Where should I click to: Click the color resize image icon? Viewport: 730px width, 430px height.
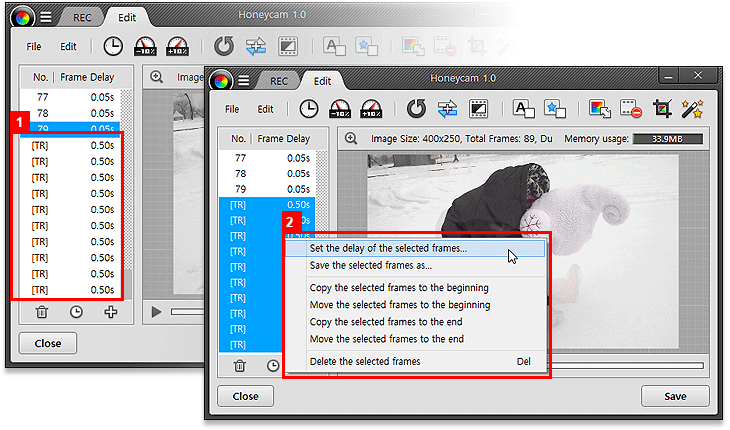click(x=600, y=109)
